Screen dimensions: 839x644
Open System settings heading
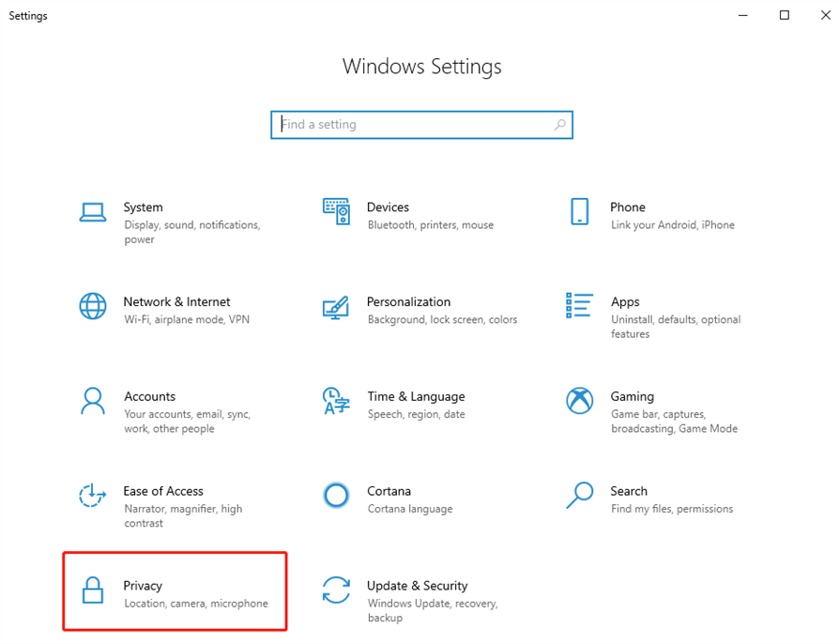pos(143,207)
